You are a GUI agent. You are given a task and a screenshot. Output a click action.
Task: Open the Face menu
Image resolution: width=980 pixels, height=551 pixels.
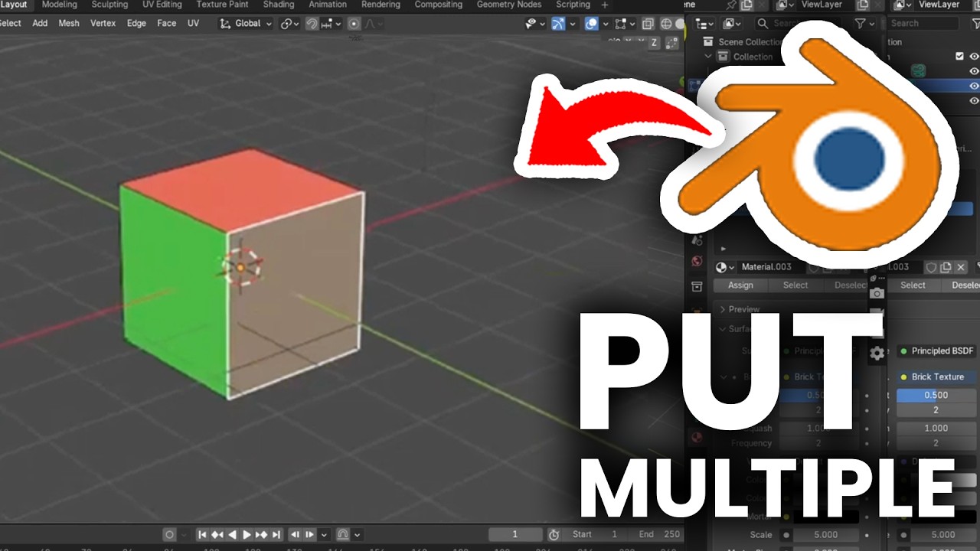pyautogui.click(x=166, y=24)
